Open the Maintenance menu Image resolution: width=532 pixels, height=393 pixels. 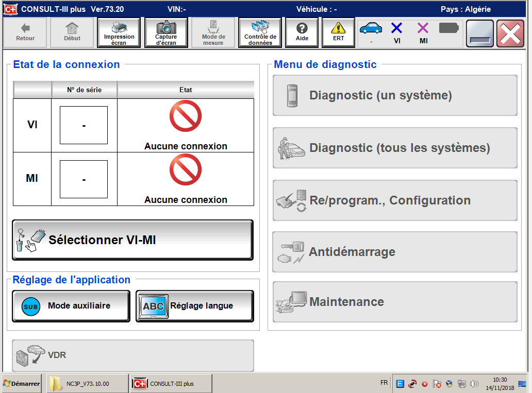coord(395,302)
